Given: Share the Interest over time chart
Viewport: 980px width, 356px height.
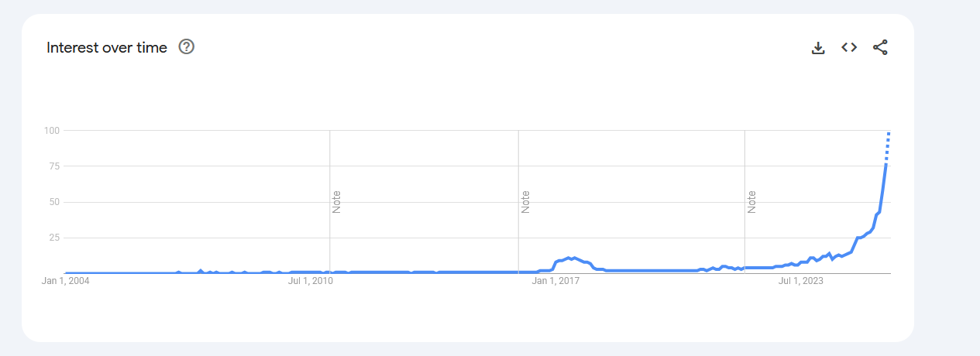Looking at the screenshot, I should (x=880, y=47).
